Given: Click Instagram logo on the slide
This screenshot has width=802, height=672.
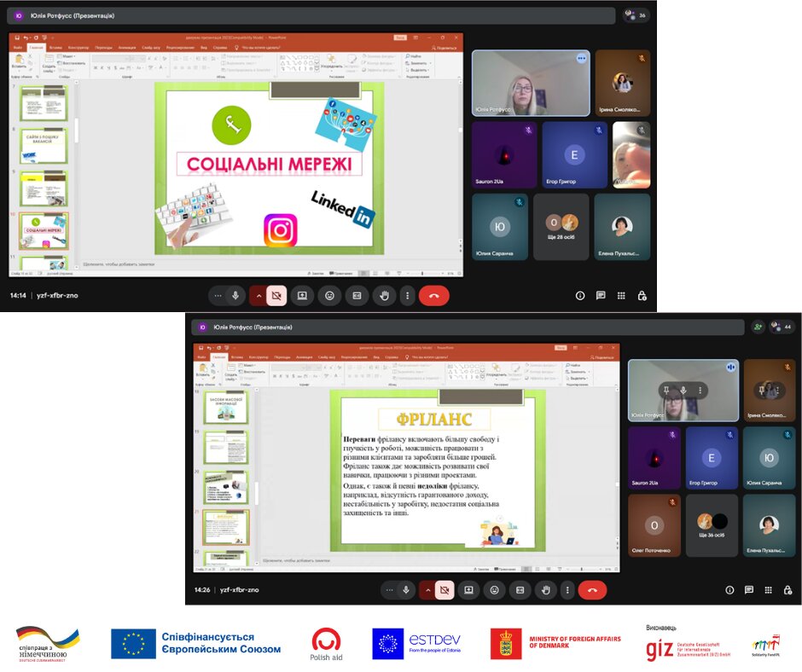Looking at the screenshot, I should (281, 230).
